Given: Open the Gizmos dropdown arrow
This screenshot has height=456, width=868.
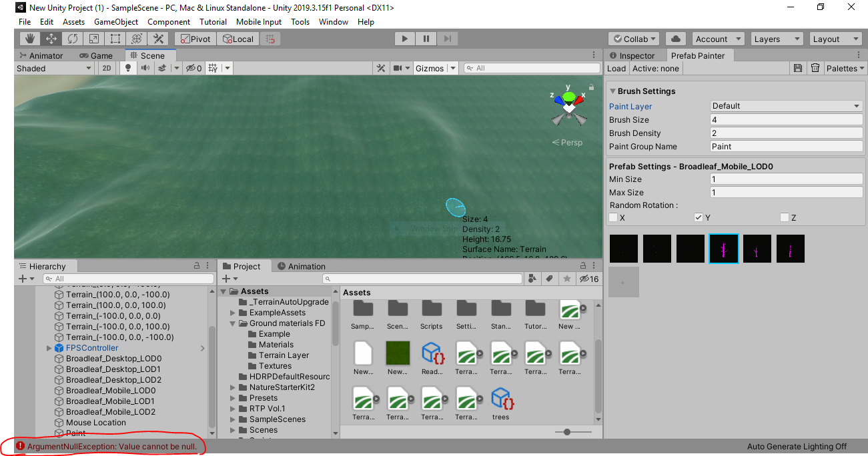Looking at the screenshot, I should click(x=452, y=67).
